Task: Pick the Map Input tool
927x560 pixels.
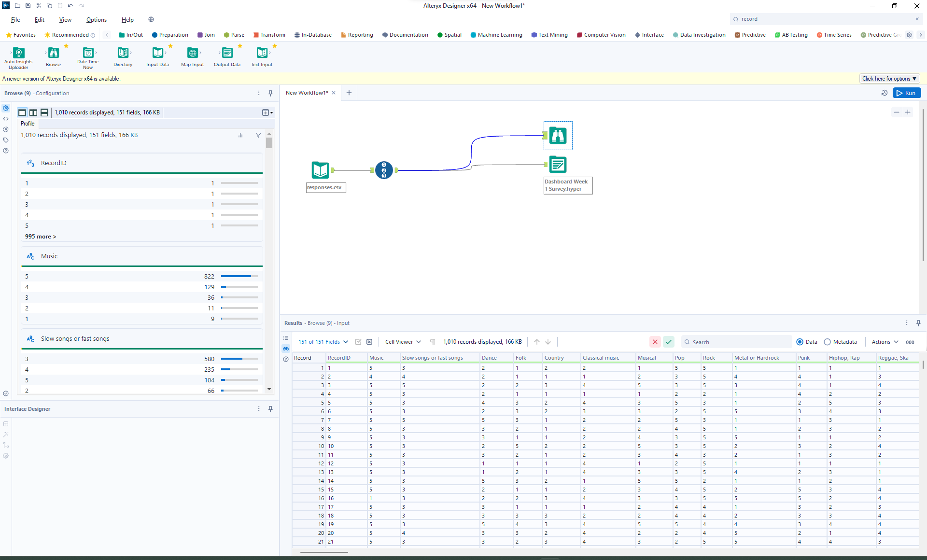Action: pos(192,53)
